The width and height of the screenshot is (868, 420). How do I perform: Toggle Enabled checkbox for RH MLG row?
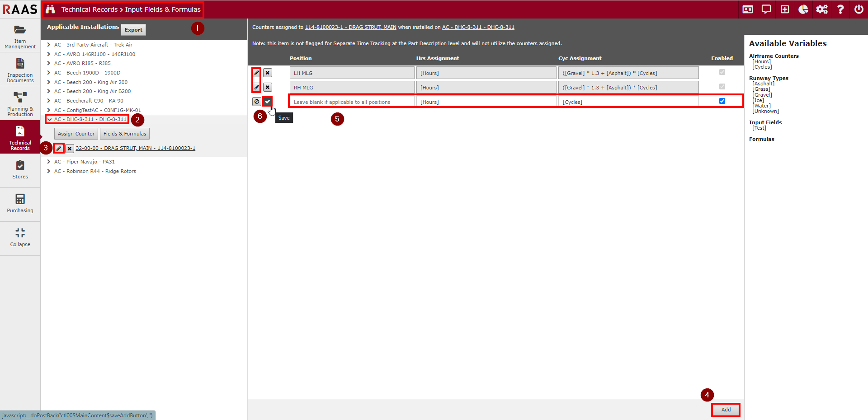coord(722,87)
